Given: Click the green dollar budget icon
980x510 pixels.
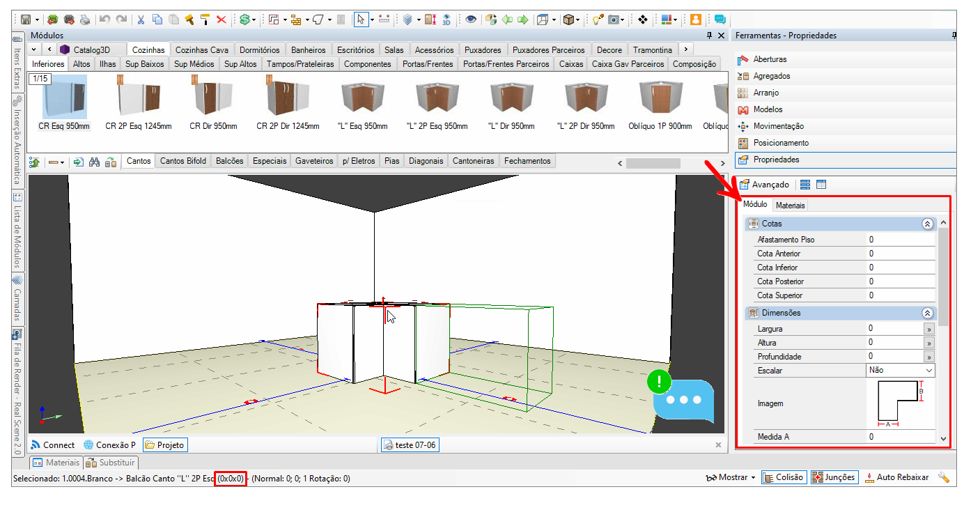Looking at the screenshot, I should click(244, 20).
